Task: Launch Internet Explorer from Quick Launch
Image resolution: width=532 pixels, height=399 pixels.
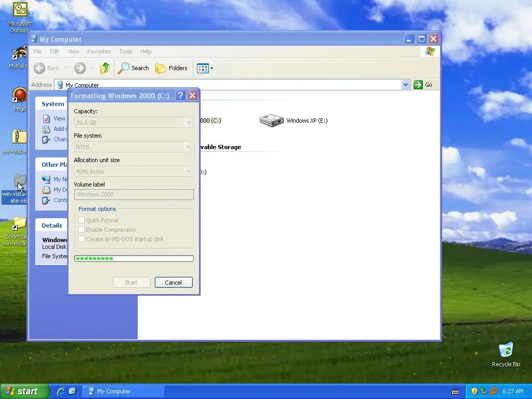Action: [x=61, y=392]
